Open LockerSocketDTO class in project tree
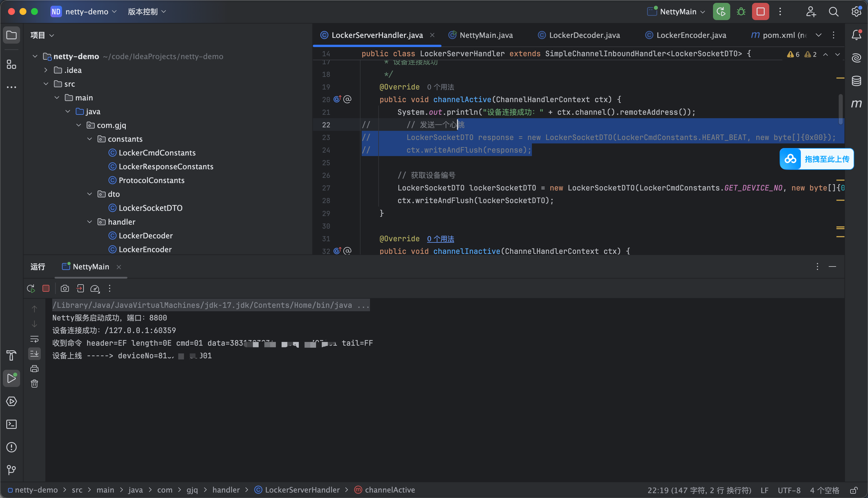Screen dimensions: 868x498 [150, 208]
